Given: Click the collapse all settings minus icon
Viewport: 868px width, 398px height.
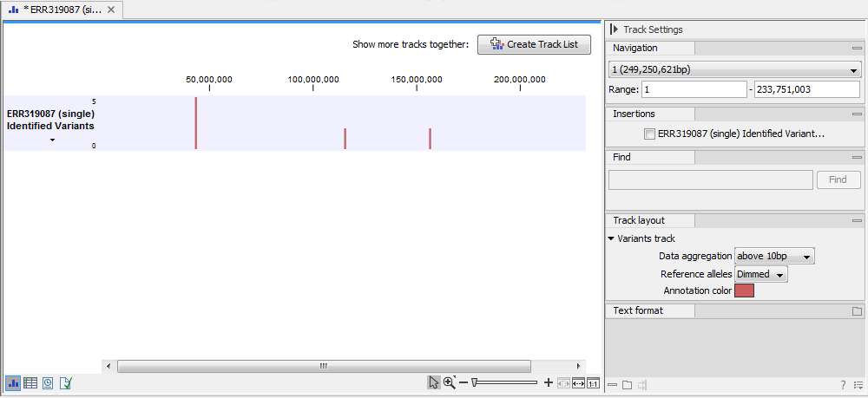Looking at the screenshot, I should (612, 385).
